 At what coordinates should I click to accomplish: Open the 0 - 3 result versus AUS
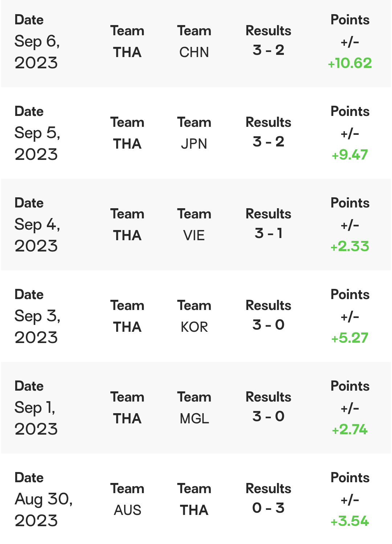(x=268, y=508)
